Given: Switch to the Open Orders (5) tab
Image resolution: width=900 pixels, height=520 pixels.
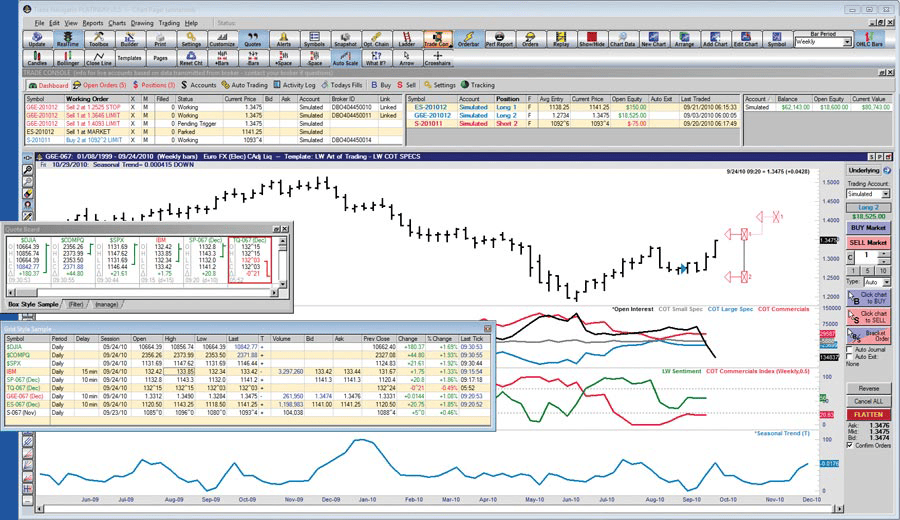Looking at the screenshot, I should coord(100,85).
